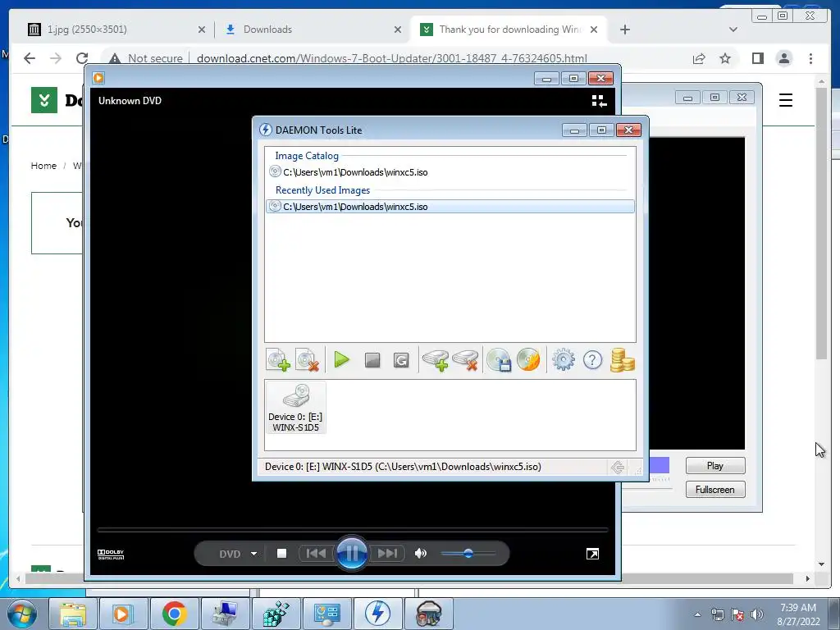
Task: Open DAEMON Tools Help question mark icon
Action: pyautogui.click(x=592, y=360)
